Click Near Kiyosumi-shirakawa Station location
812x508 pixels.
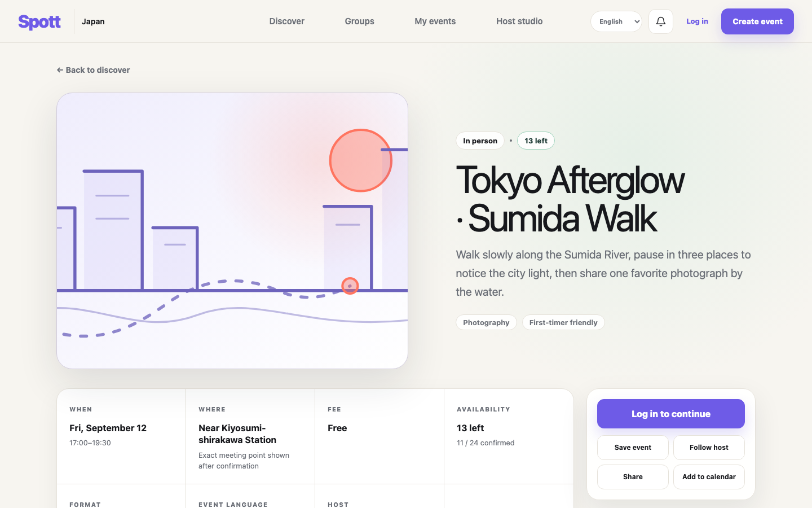(x=237, y=434)
